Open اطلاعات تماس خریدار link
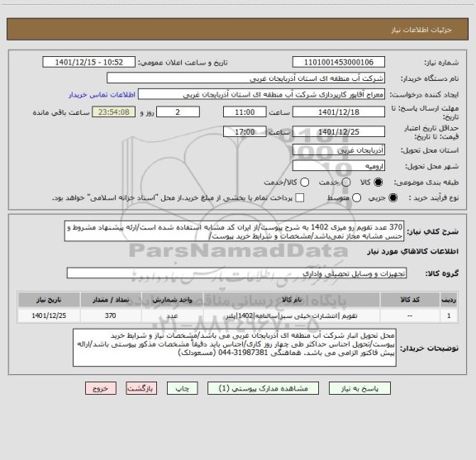The height and width of the screenshot is (460, 476). (102, 95)
